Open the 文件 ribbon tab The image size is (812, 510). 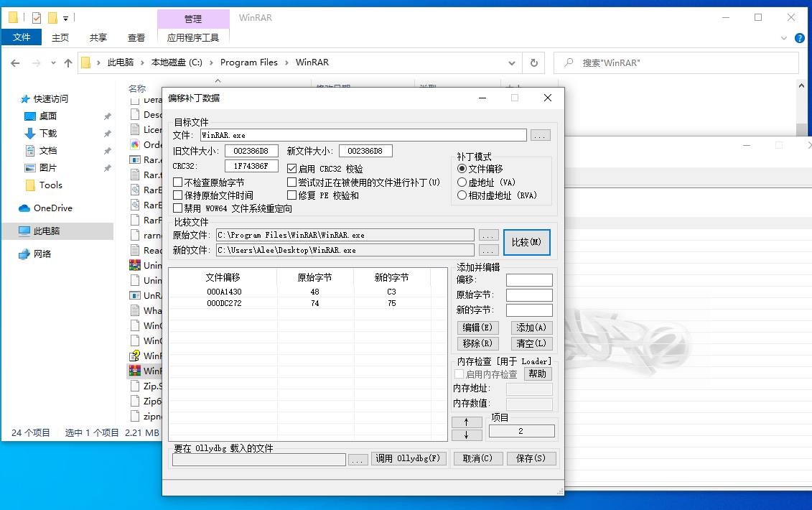click(x=22, y=37)
